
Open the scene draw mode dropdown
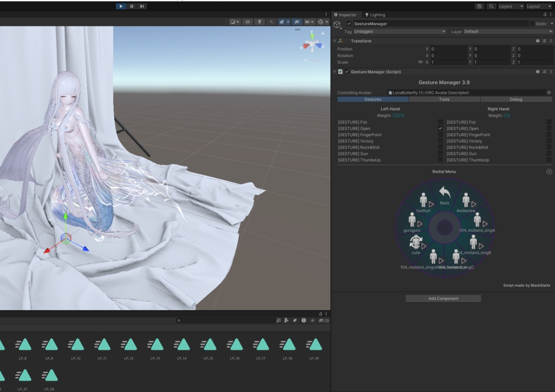point(234,22)
